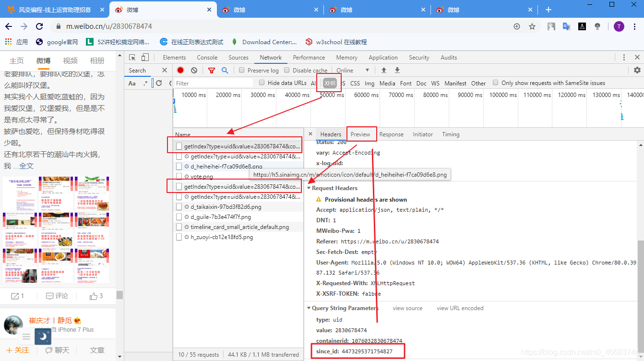Viewport: 644px width, 361px height.
Task: Open network settings gear icon
Action: pyautogui.click(x=637, y=70)
